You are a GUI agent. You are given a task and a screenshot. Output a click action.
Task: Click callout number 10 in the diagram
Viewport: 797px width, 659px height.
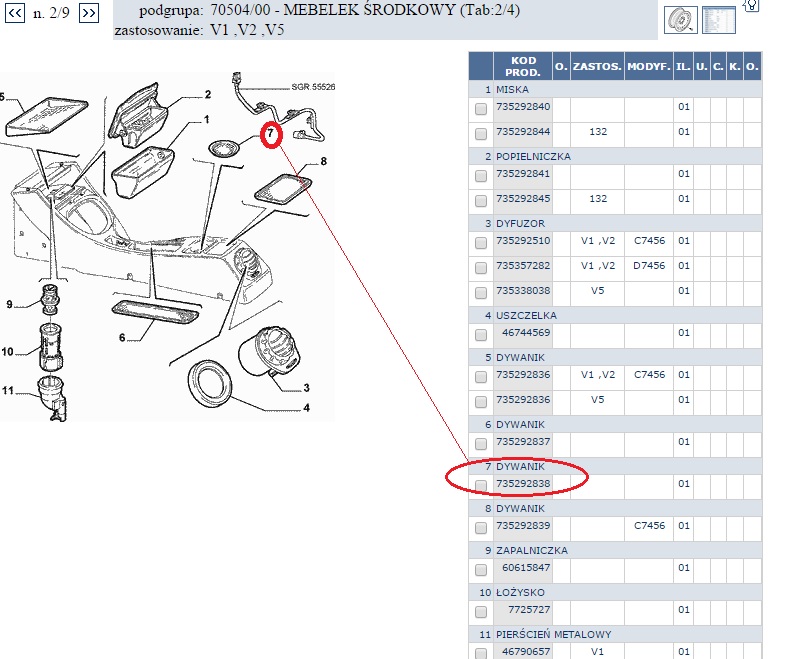[x=7, y=352]
